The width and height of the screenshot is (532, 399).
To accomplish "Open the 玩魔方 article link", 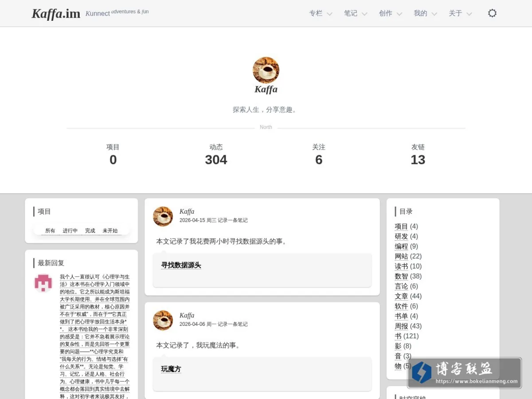I will (x=171, y=369).
